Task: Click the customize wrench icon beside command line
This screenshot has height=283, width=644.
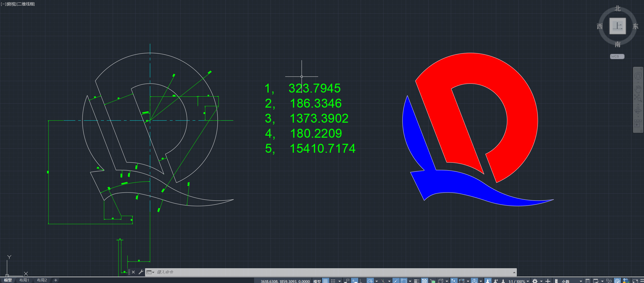Action: (x=141, y=272)
